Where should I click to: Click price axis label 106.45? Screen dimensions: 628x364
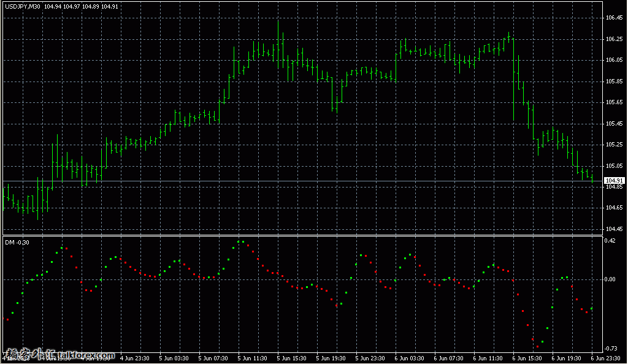[x=614, y=18]
